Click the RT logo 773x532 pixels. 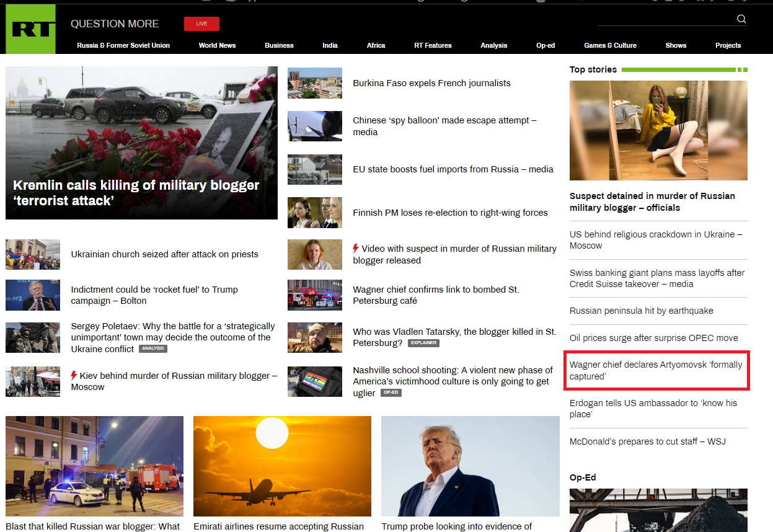click(x=30, y=29)
